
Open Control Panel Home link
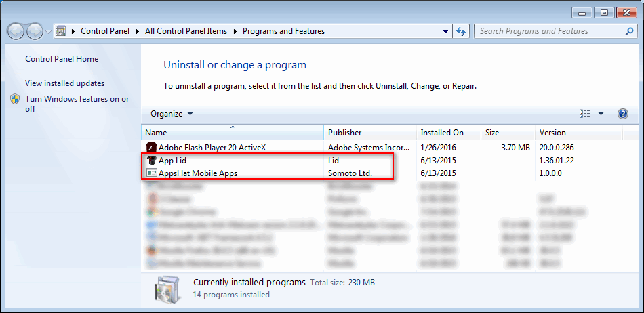coord(62,59)
